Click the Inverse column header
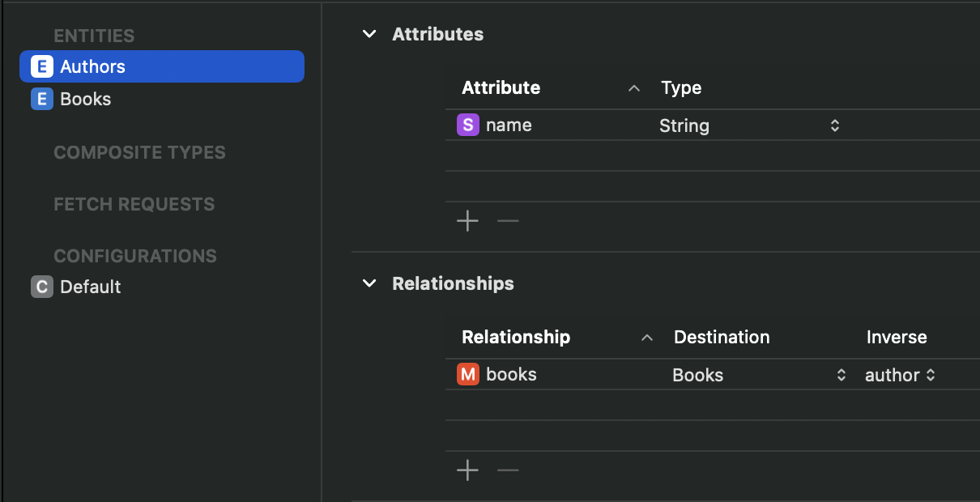This screenshot has width=980, height=502. pos(897,337)
